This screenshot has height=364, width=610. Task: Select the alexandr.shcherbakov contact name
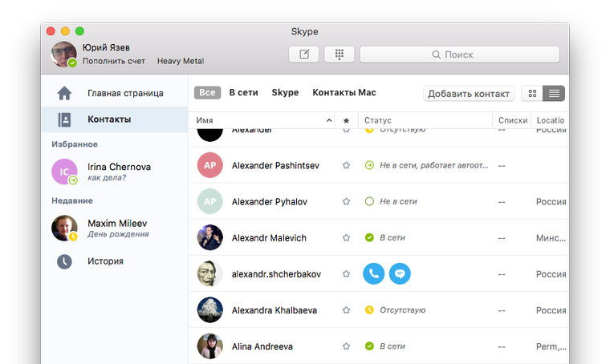point(276,274)
